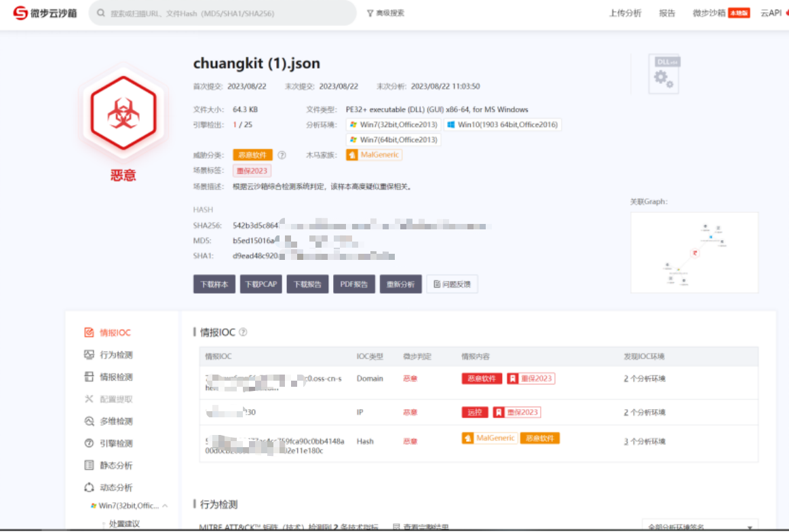Switch to Win10(1903 64bit,Office2016) environment

point(502,125)
